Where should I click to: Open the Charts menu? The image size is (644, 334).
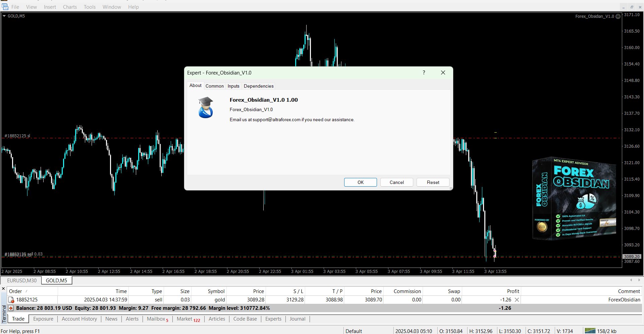click(x=70, y=7)
